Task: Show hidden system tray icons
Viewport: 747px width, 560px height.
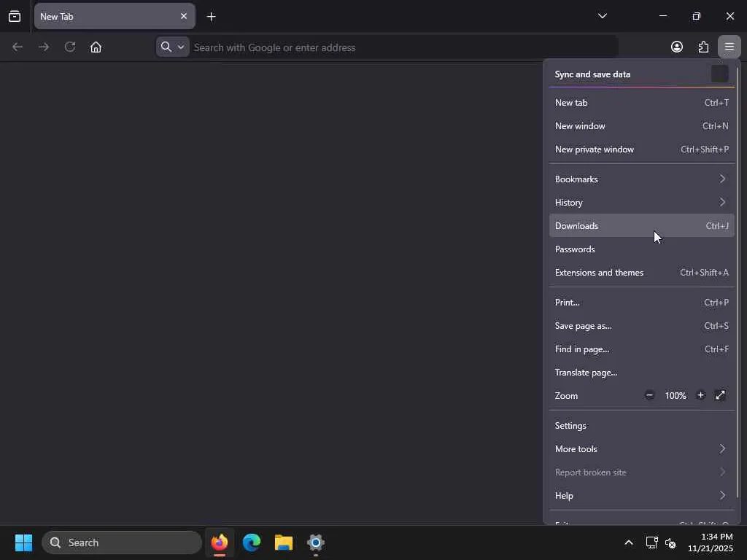Action: (x=629, y=542)
